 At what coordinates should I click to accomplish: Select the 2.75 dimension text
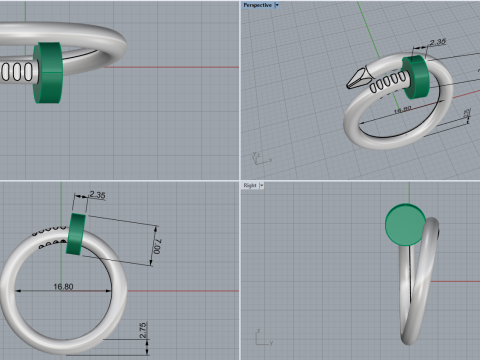(x=143, y=330)
